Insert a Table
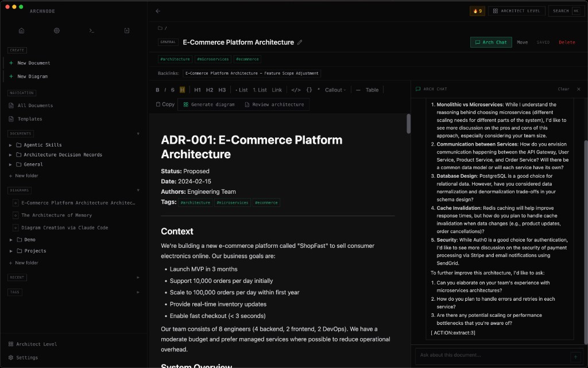This screenshot has width=588, height=368. pos(372,90)
